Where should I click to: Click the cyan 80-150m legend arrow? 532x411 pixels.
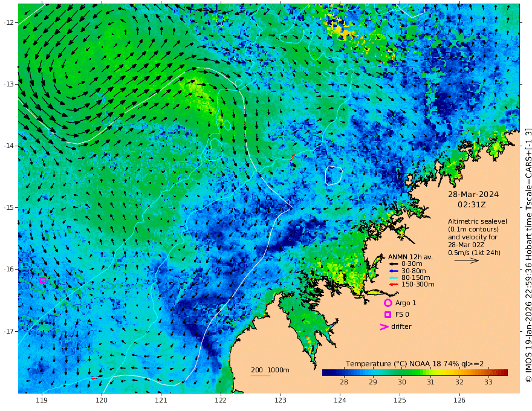393,278
